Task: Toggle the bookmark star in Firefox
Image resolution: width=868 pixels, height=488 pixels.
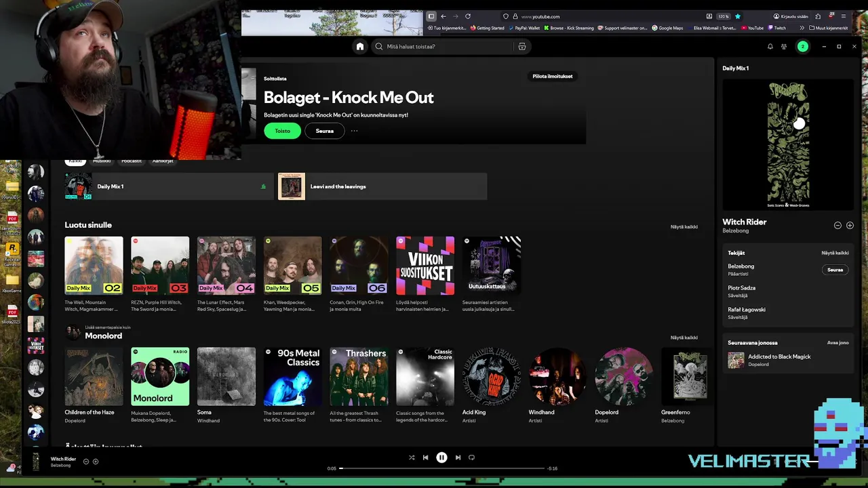Action: (738, 16)
